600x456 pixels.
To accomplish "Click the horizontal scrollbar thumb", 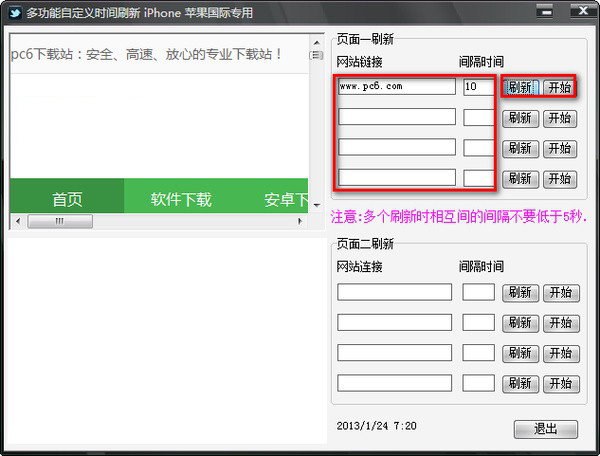I will pyautogui.click(x=60, y=221).
